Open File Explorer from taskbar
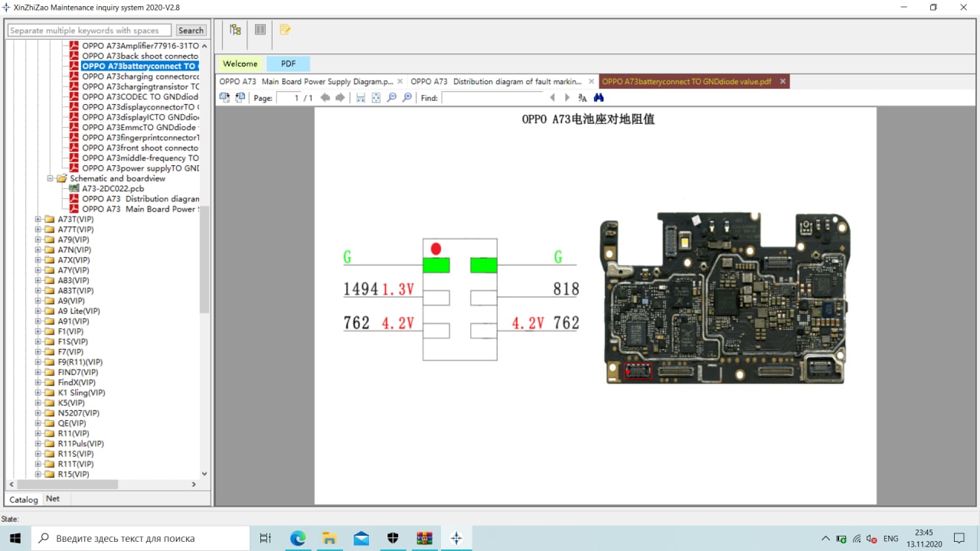 [x=329, y=538]
